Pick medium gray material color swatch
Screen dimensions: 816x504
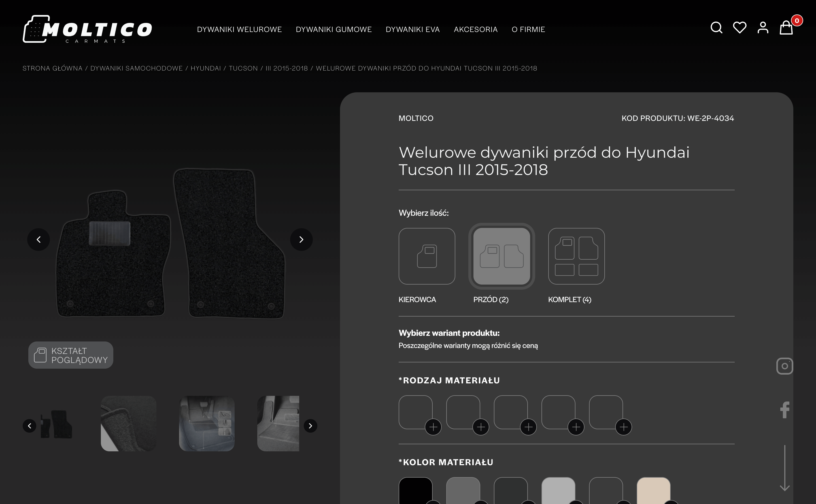(x=463, y=491)
